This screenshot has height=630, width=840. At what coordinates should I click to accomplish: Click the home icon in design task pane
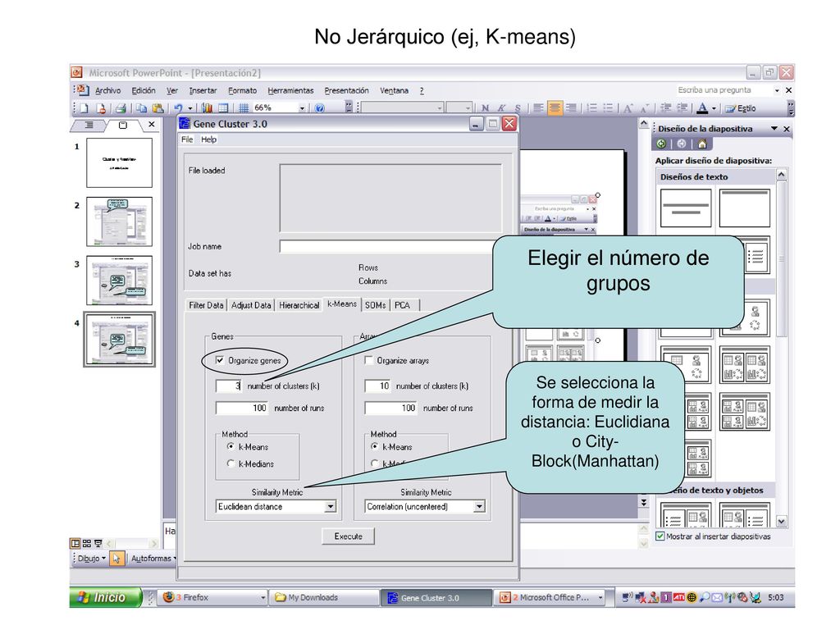(x=702, y=144)
